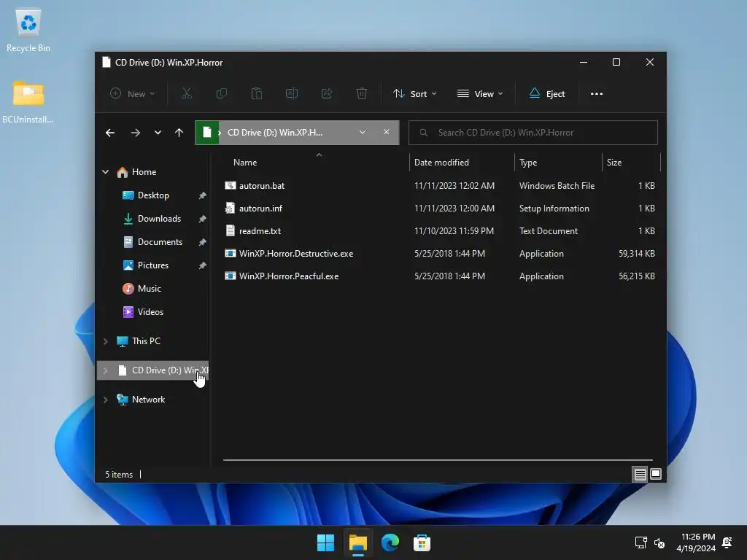Click the horizontal scrollbar in file list
Image resolution: width=747 pixels, height=560 pixels.
[x=438, y=460]
